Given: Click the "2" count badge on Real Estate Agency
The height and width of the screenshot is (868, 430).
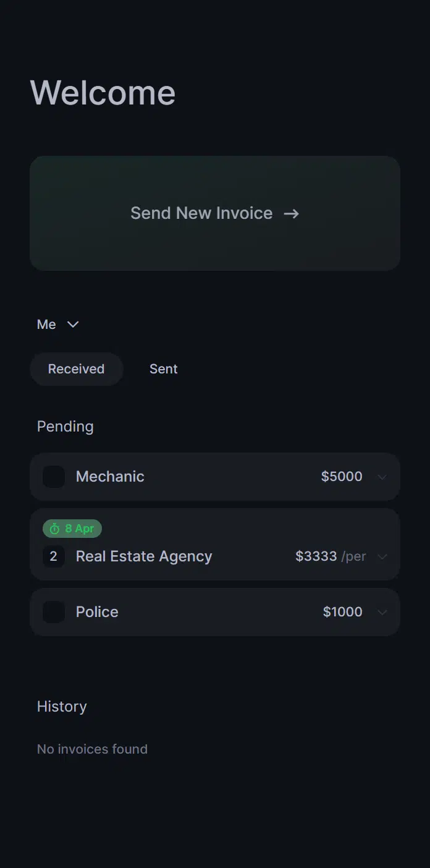Looking at the screenshot, I should coord(54,556).
